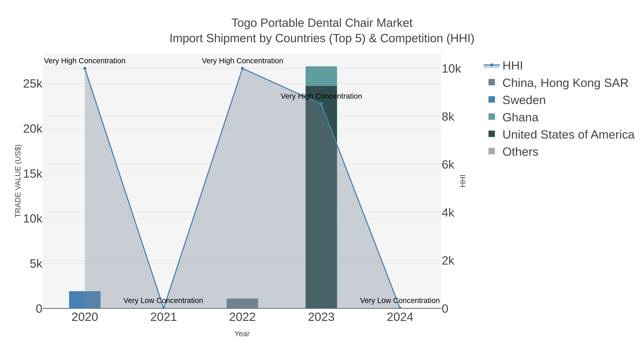Select the 2023 HHI data point
The width and height of the screenshot is (644, 362).
[321, 104]
